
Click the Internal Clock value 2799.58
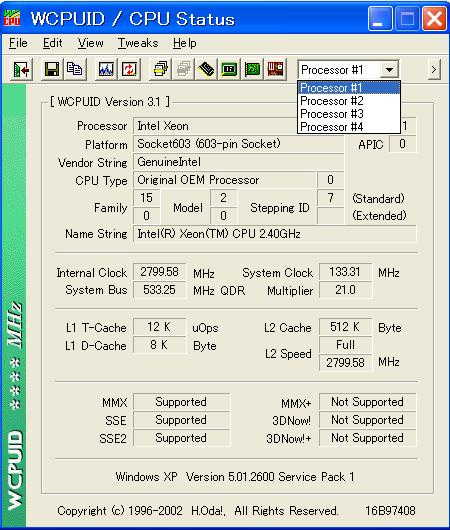tap(159, 272)
